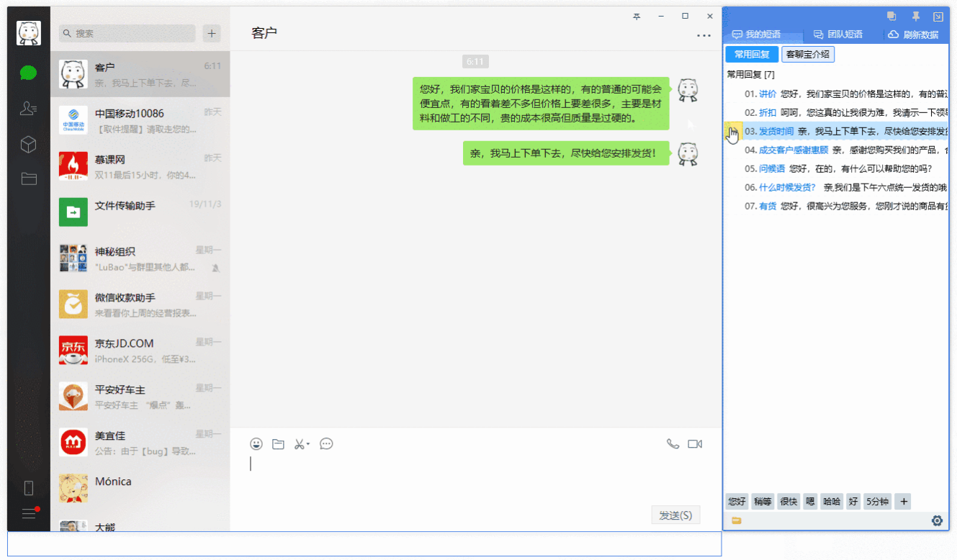Click the 常用回复 [7] group header
This screenshot has width=957, height=560.
(750, 74)
